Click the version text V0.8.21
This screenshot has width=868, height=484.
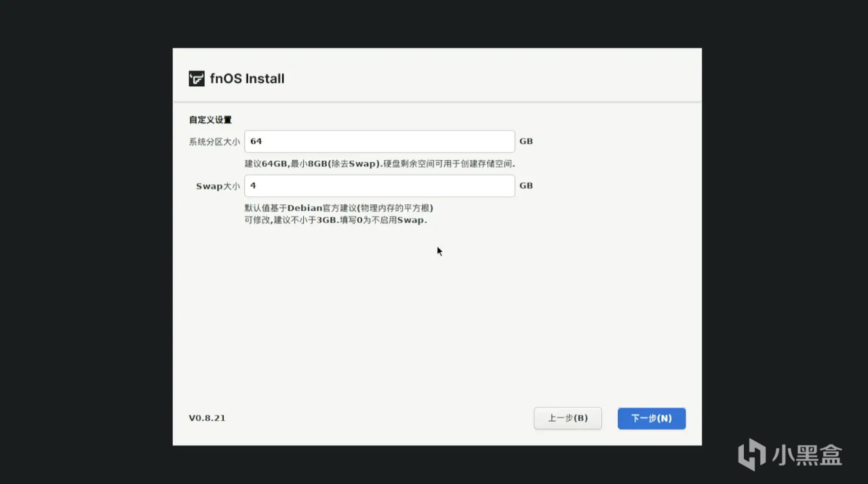[207, 418]
